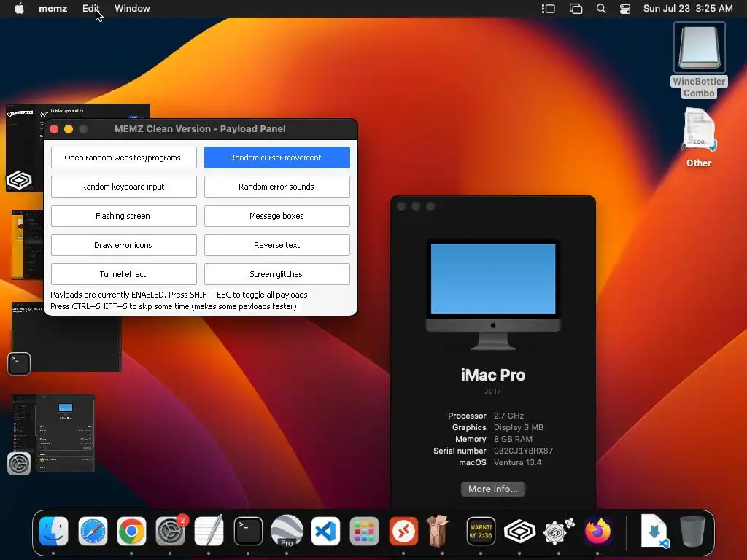
Task: Toggle Screen glitches payload
Action: [276, 274]
